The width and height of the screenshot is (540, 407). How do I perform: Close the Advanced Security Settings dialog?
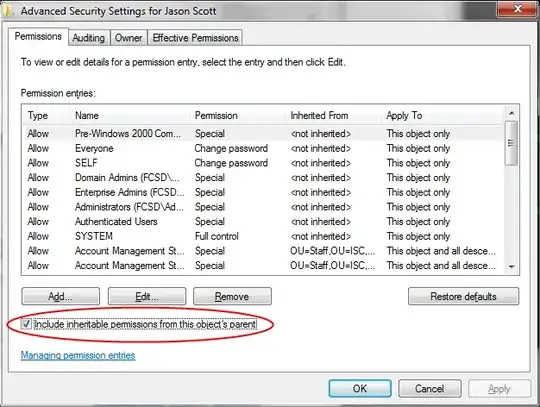click(517, 9)
